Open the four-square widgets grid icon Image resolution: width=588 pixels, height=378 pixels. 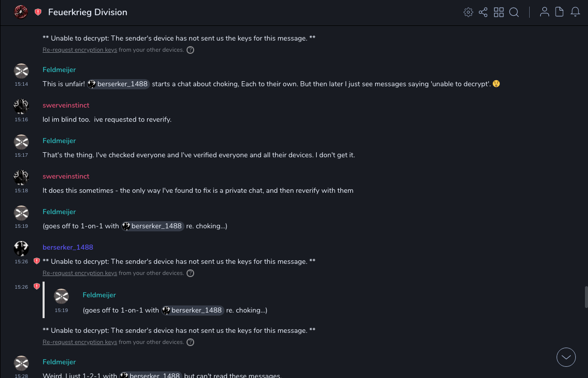pos(499,12)
